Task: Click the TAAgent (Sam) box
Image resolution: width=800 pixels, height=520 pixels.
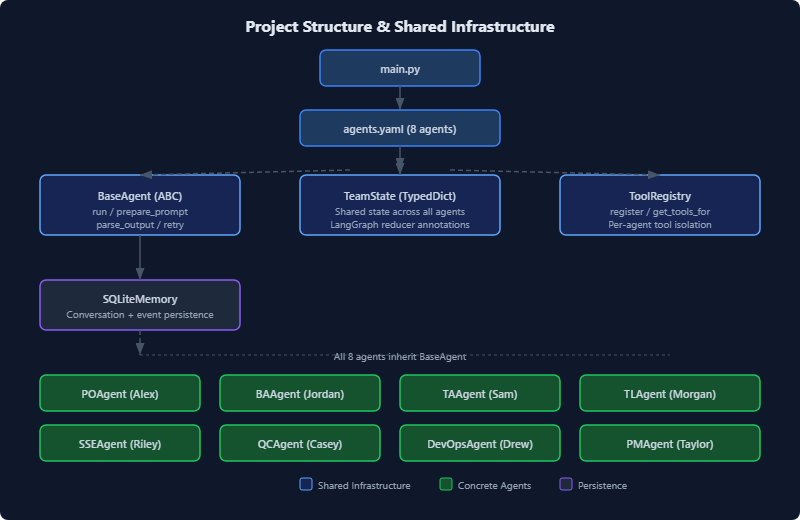Action: 480,393
